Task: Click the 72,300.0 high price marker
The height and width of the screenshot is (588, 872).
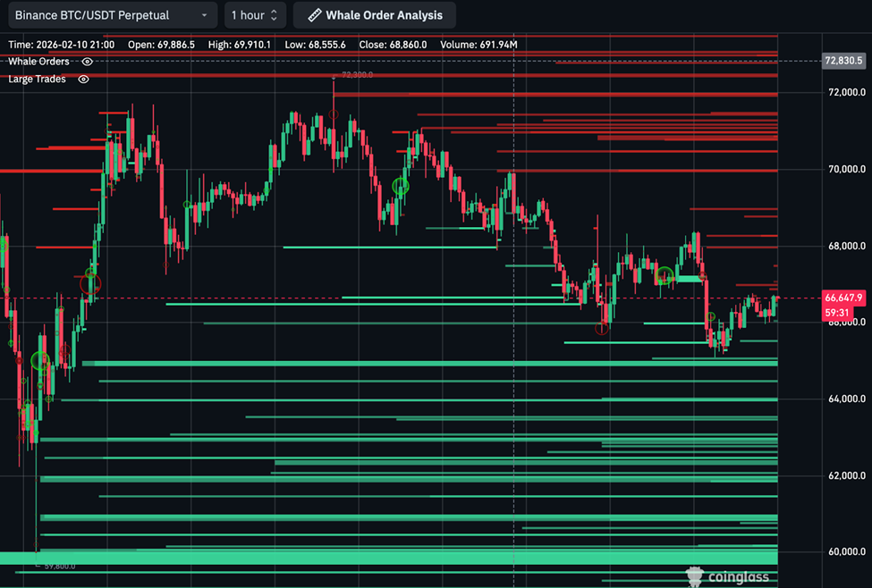Action: click(x=357, y=75)
